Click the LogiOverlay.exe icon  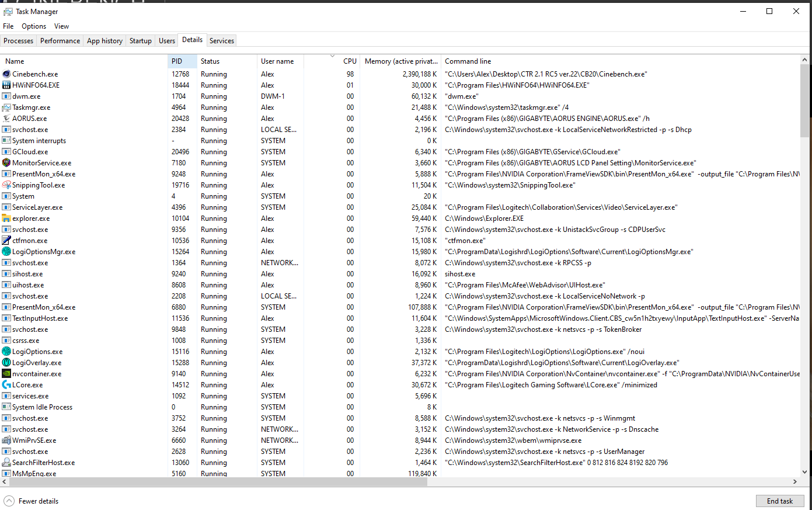coord(6,363)
